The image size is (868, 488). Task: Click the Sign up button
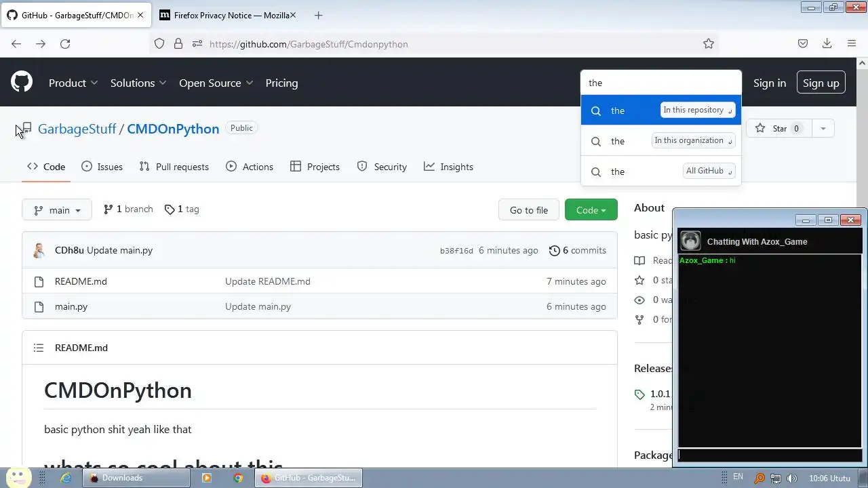point(821,83)
